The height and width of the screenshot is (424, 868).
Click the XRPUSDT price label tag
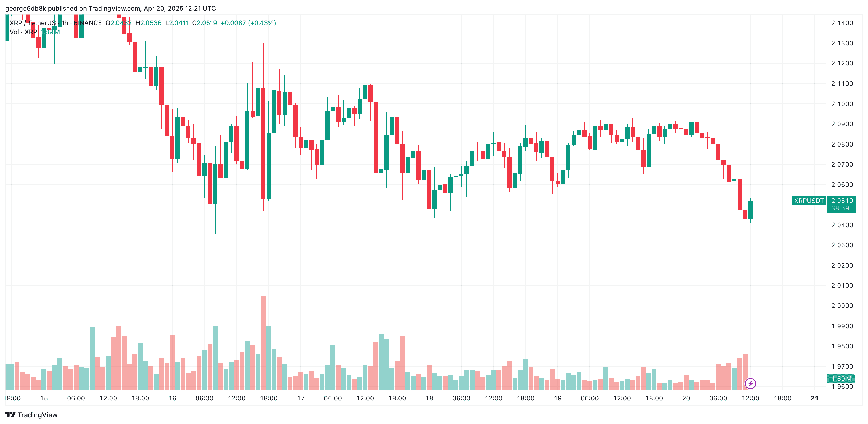tap(809, 201)
